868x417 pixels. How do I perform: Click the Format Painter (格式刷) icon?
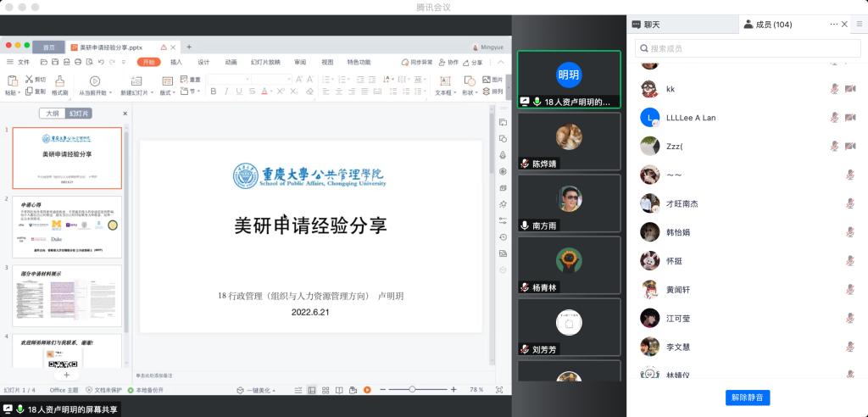59,83
